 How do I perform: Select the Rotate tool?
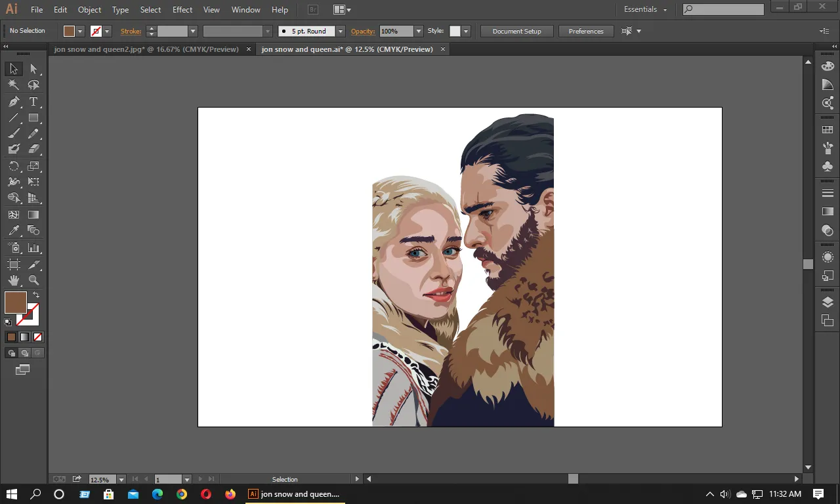14,166
